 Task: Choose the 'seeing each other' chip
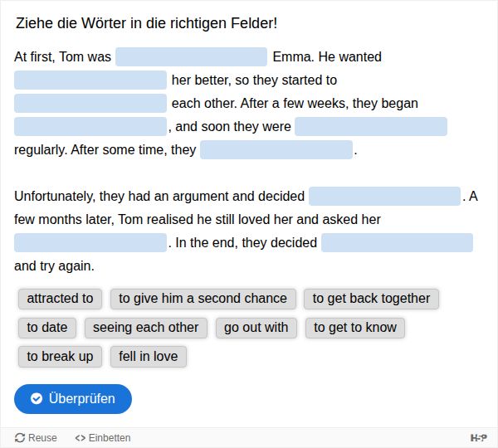click(x=145, y=328)
